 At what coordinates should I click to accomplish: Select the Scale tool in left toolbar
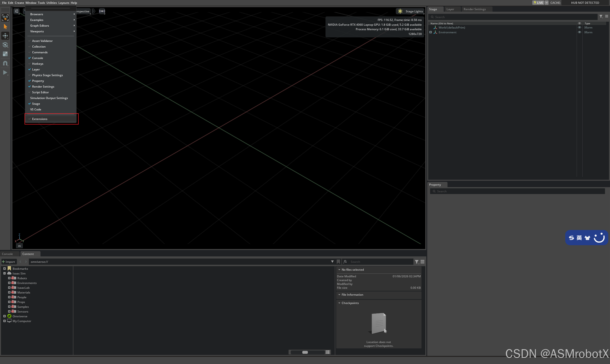(5, 54)
